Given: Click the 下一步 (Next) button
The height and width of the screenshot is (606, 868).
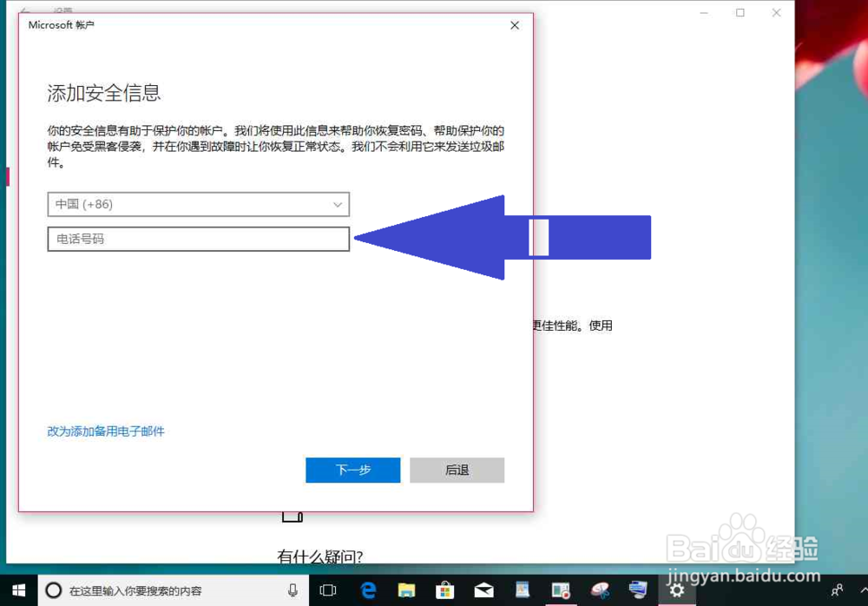Looking at the screenshot, I should [x=352, y=470].
